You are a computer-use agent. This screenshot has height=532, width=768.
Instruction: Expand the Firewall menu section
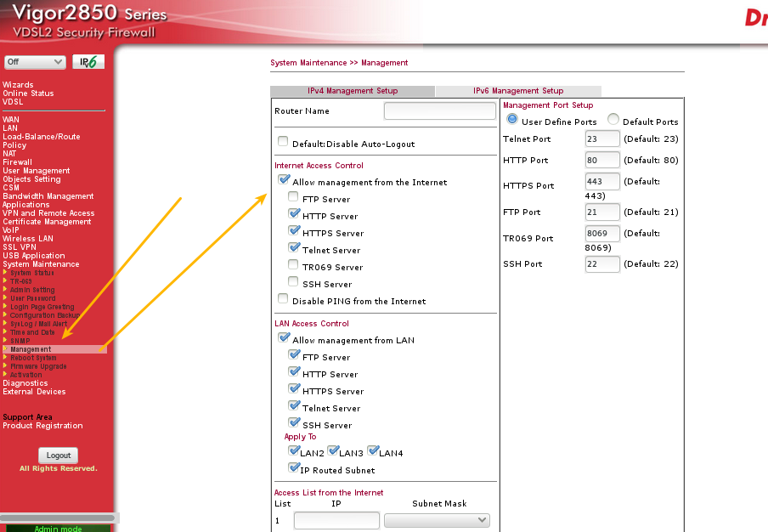tap(17, 162)
